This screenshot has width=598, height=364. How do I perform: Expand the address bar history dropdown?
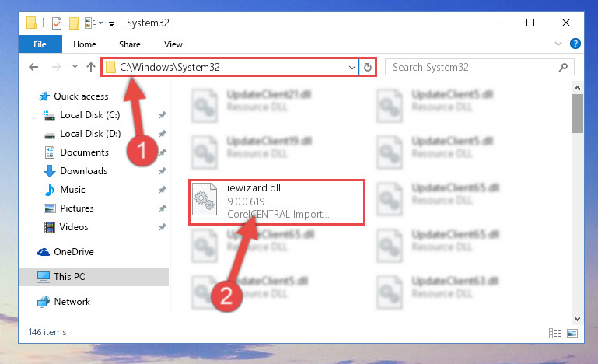pos(351,68)
